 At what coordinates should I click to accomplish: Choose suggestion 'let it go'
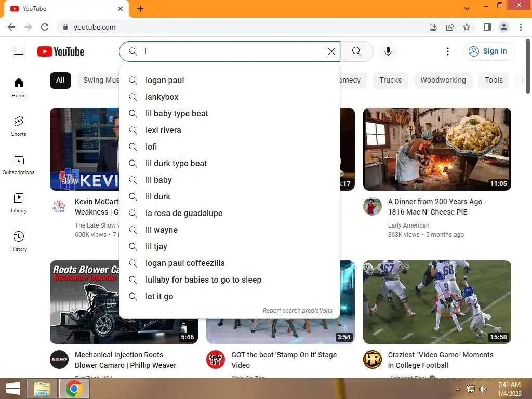pyautogui.click(x=230, y=297)
